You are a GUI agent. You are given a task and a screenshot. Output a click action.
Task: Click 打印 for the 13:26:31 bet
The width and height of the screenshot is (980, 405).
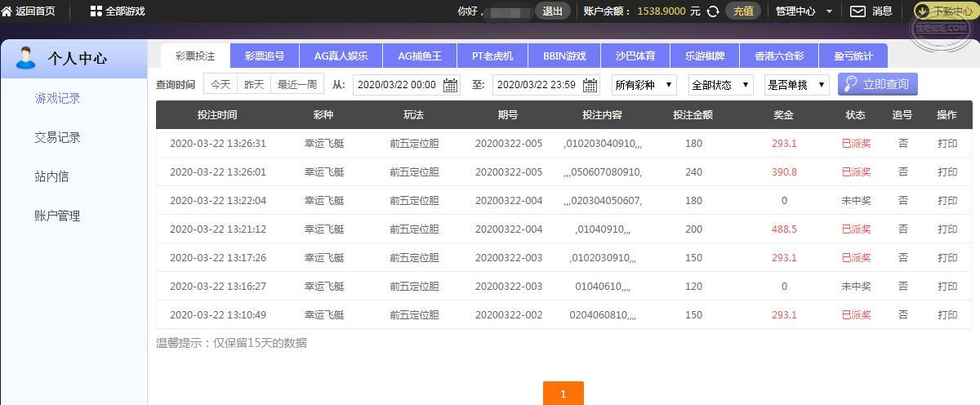(x=947, y=144)
